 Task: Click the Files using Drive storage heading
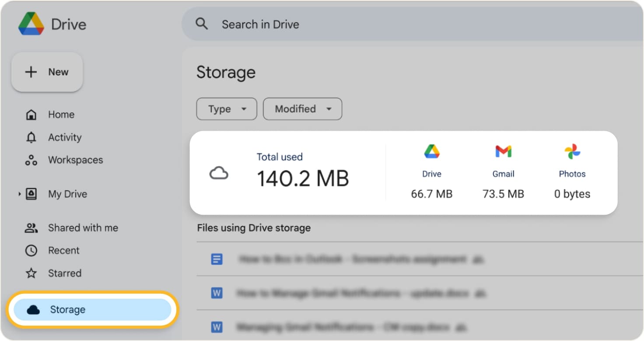click(x=254, y=227)
